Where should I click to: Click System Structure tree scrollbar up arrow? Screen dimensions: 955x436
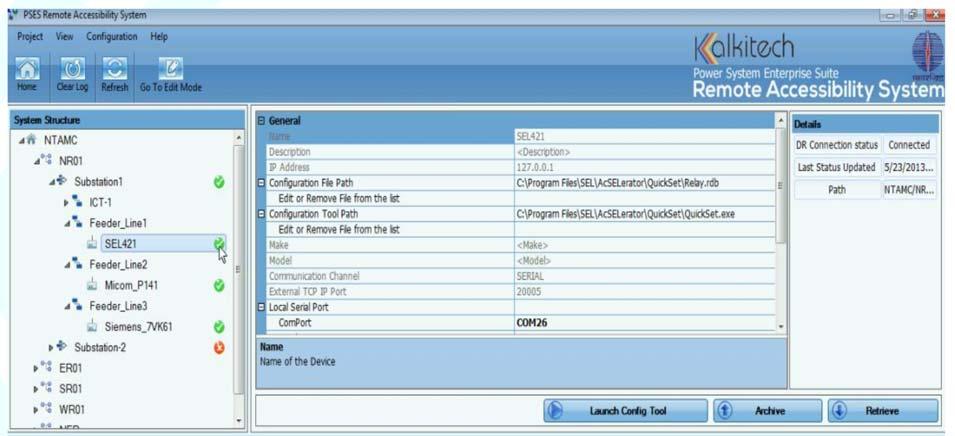coord(238,139)
